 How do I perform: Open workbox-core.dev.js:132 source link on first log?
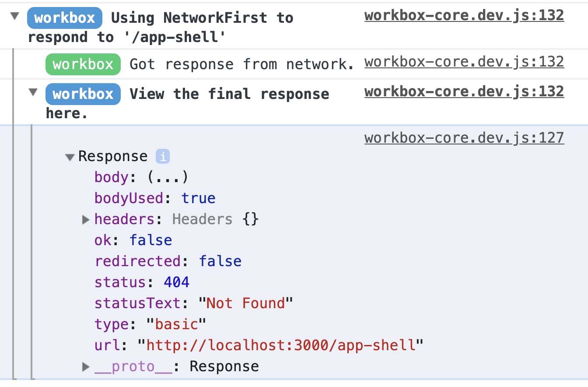tap(464, 16)
